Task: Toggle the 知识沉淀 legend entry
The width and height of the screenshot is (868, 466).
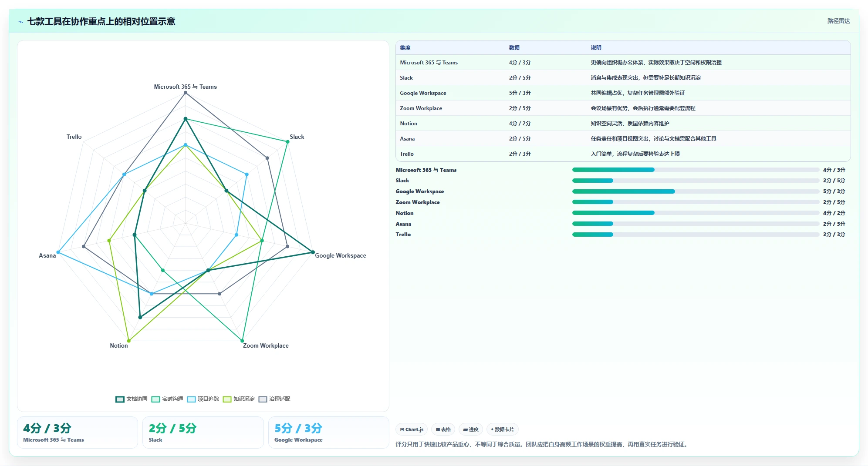Action: pos(239,399)
